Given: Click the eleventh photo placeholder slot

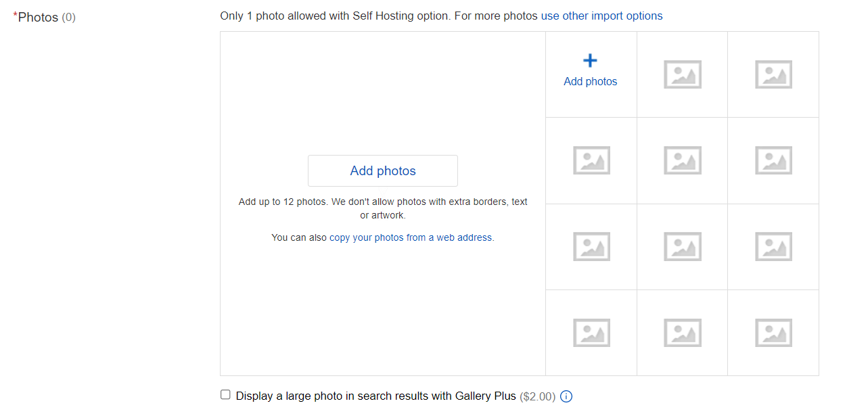Looking at the screenshot, I should click(682, 333).
